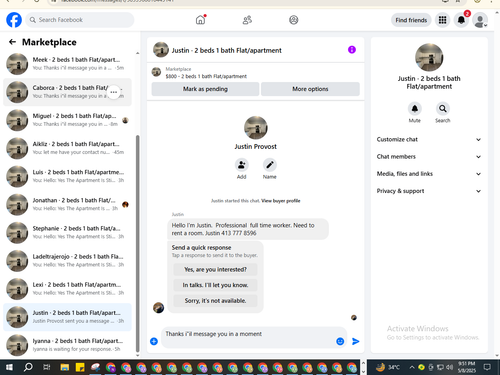Viewport: 500px width, 375px height.
Task: Search within conversation using magnifier icon
Action: point(443,108)
